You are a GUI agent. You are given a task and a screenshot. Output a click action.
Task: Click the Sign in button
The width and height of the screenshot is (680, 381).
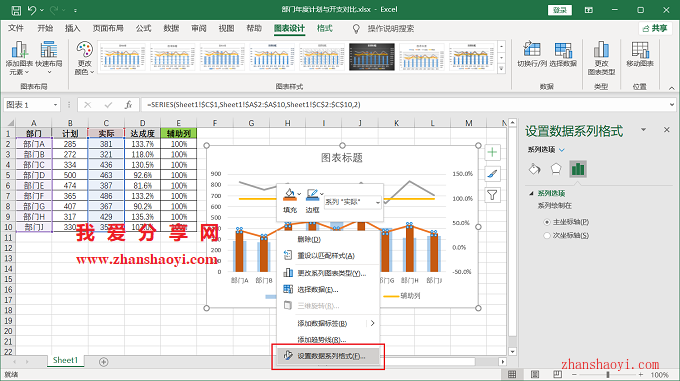pos(559,10)
